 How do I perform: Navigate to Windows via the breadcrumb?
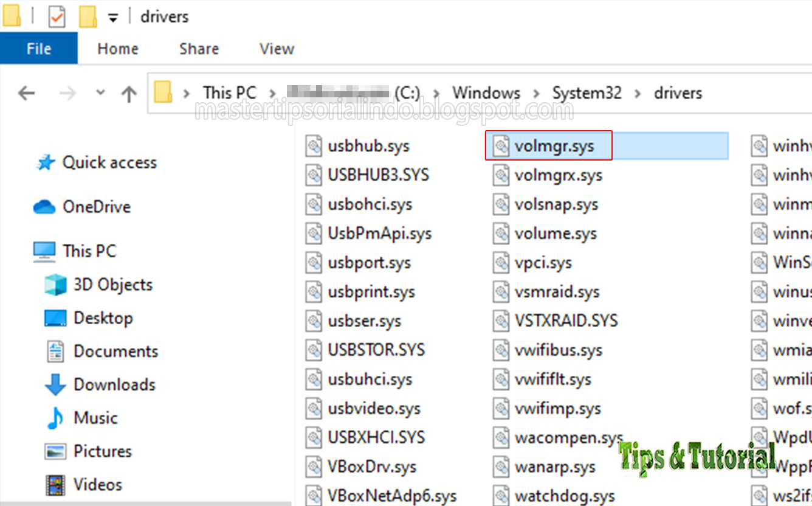(486, 92)
